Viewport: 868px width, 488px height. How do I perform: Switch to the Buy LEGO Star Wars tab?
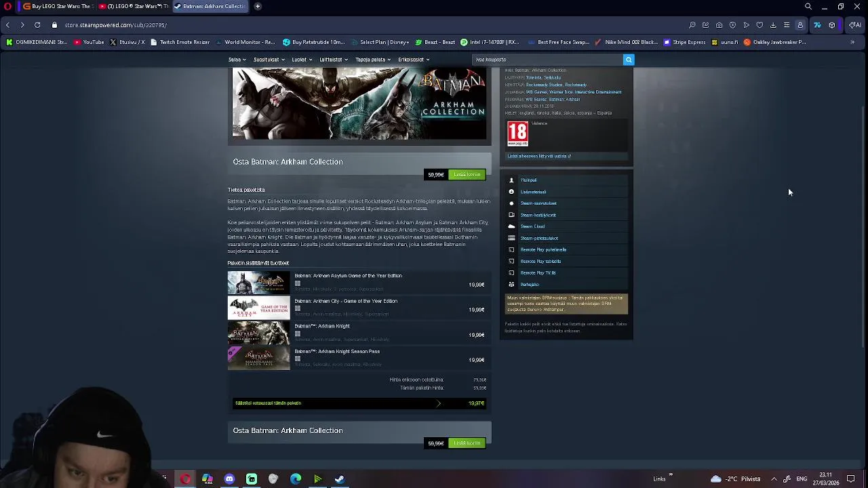57,6
